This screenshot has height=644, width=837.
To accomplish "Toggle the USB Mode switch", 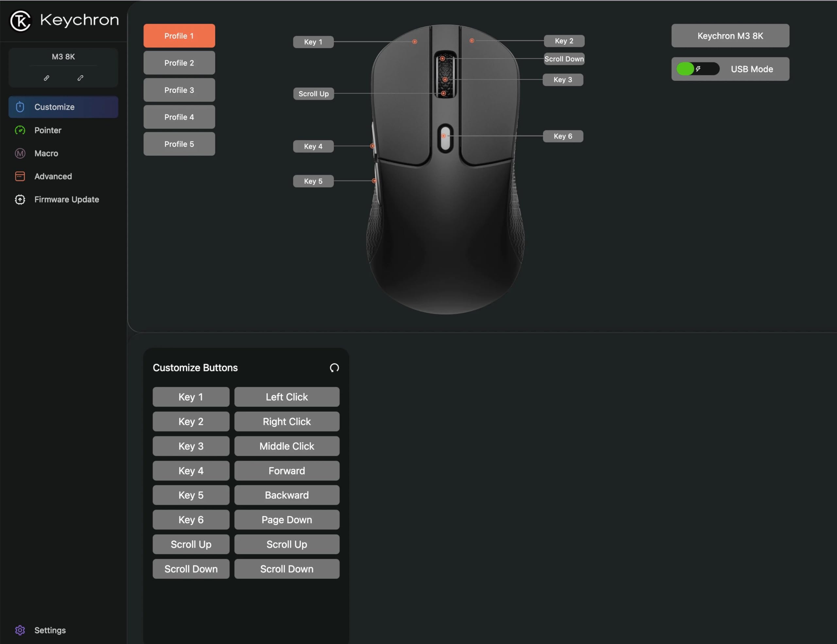I will [x=698, y=69].
